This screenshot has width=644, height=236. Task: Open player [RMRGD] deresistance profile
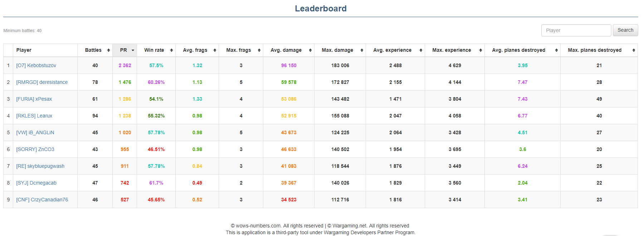(x=42, y=82)
